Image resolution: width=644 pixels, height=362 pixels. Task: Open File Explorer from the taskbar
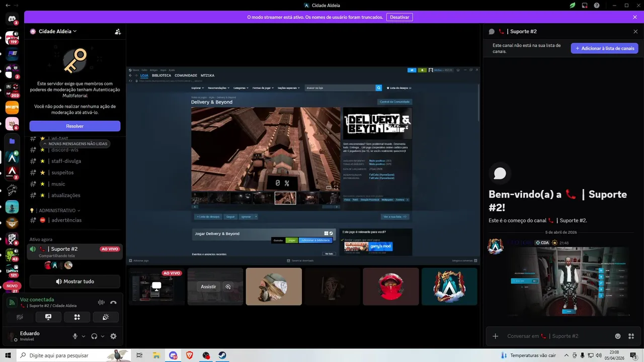[156, 355]
